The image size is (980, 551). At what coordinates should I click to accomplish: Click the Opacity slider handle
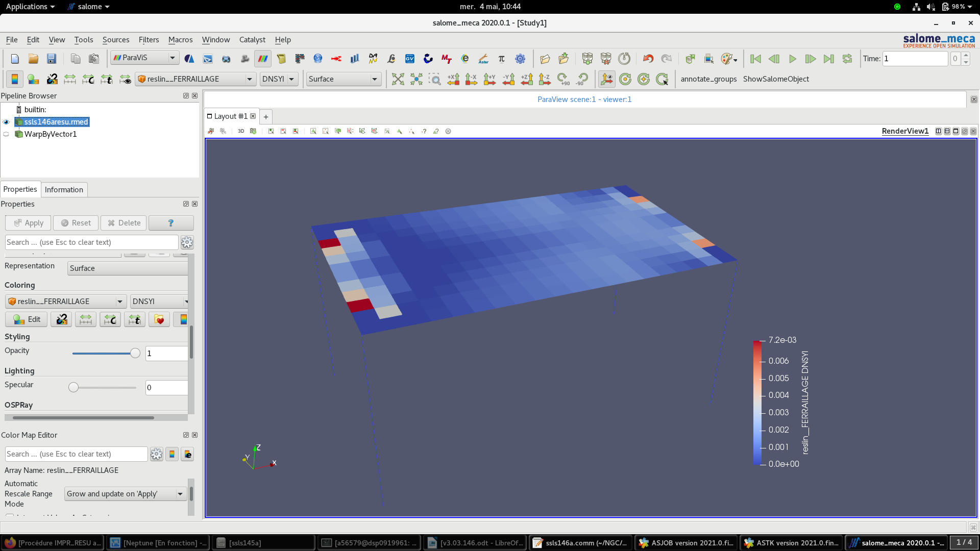[x=135, y=353]
